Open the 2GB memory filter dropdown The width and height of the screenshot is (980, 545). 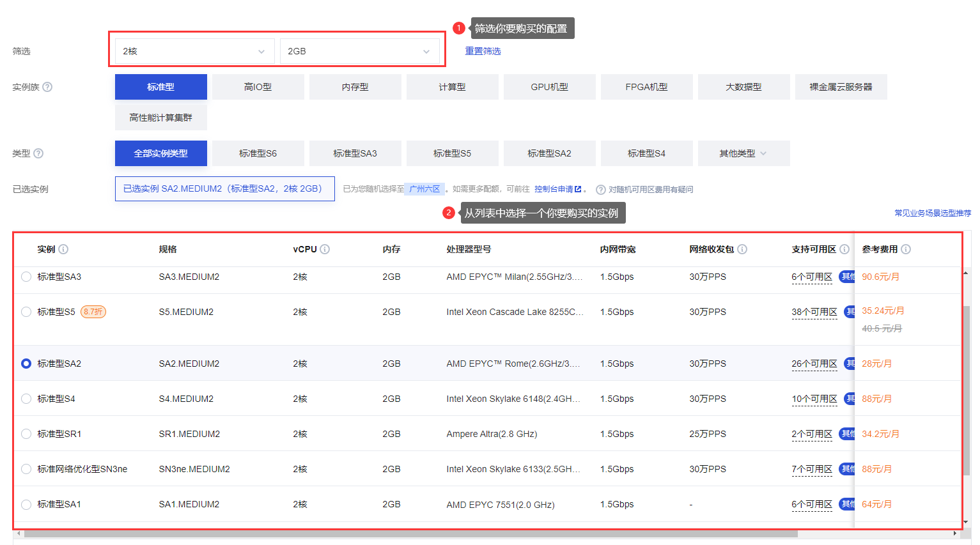359,51
